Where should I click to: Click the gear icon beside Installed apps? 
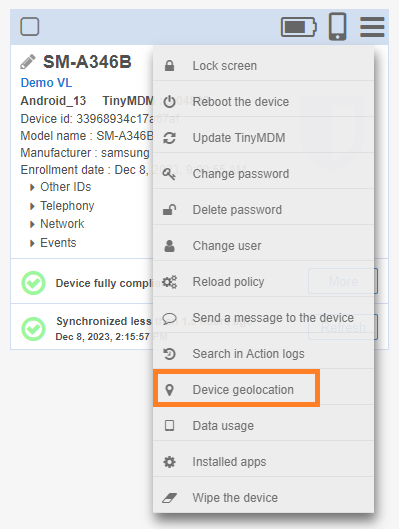click(x=169, y=462)
